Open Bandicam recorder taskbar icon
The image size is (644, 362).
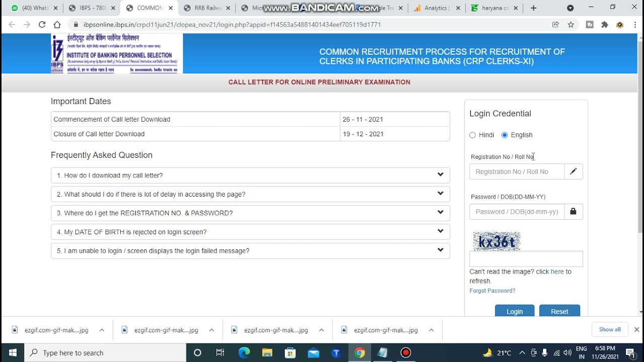(x=406, y=352)
